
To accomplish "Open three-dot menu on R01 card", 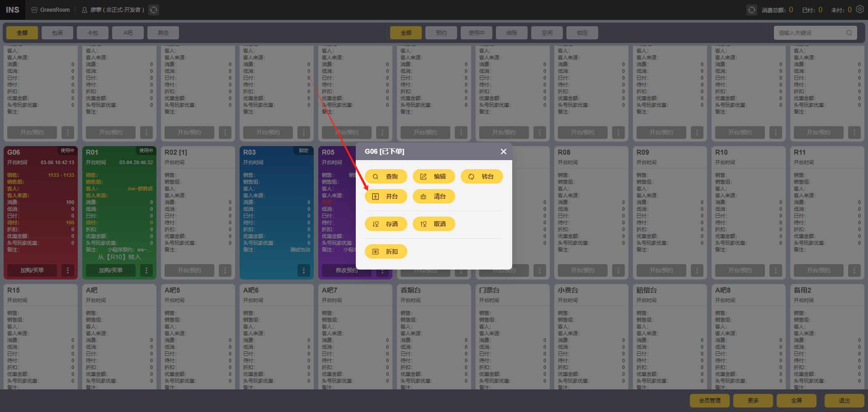I will point(146,270).
